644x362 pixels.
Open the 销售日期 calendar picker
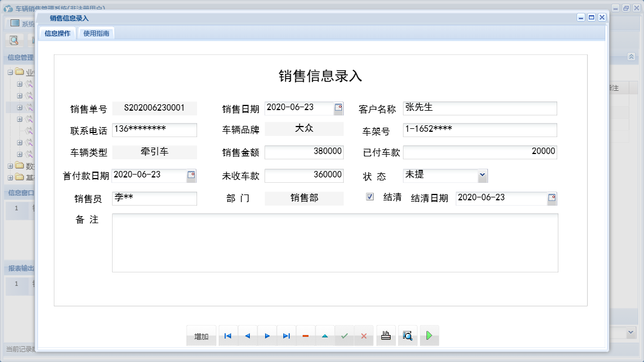pyautogui.click(x=338, y=108)
